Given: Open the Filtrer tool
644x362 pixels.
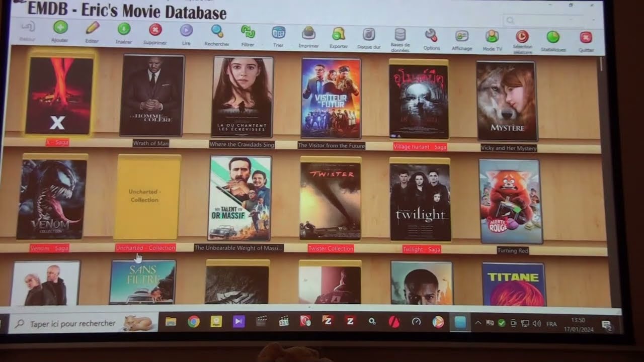Looking at the screenshot, I should point(248,32).
